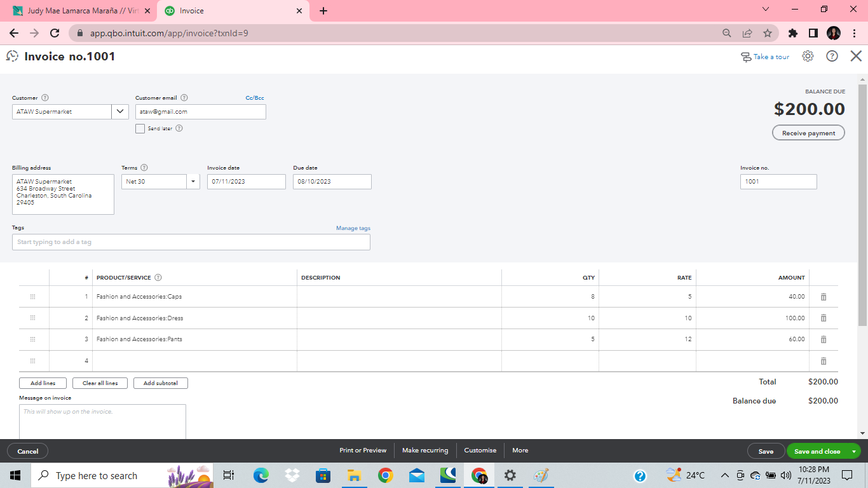Click the Invoice no. field
The height and width of the screenshot is (488, 868).
(x=778, y=182)
